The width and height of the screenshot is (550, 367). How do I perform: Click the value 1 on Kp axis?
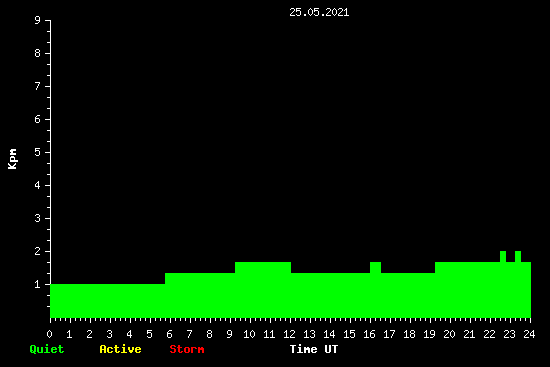click(x=38, y=285)
